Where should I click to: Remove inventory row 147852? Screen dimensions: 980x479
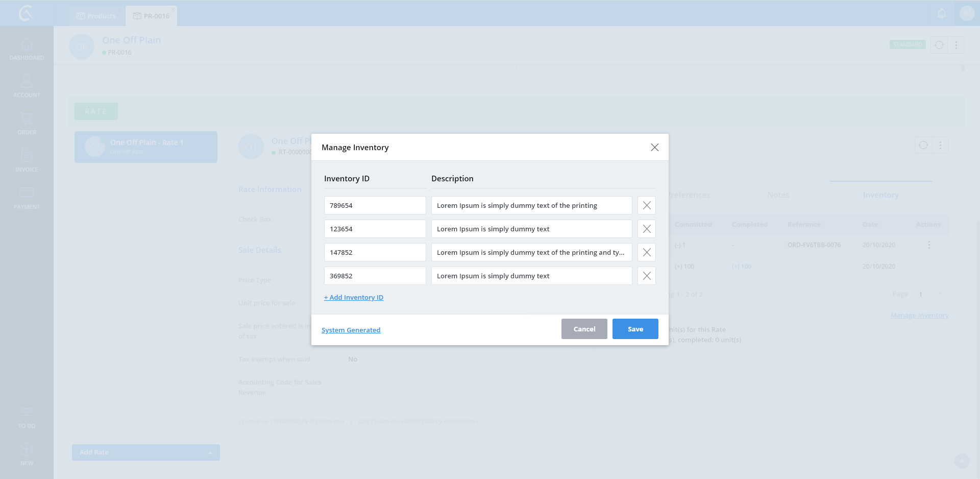click(x=646, y=252)
